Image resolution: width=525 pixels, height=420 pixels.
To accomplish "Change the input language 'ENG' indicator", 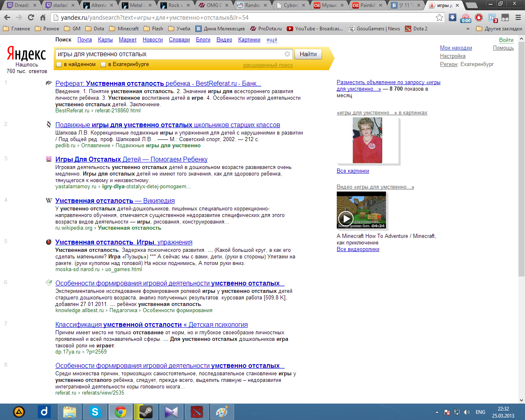I will pos(480,412).
